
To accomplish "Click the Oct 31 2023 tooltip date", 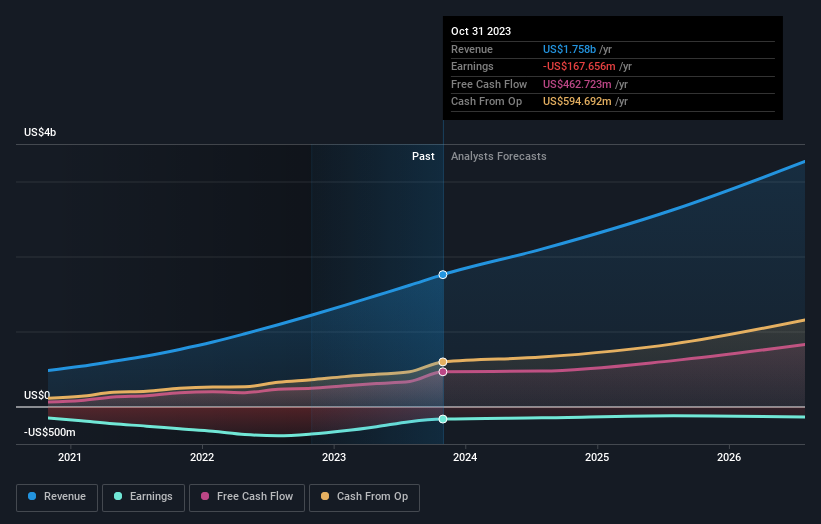I will coord(481,31).
